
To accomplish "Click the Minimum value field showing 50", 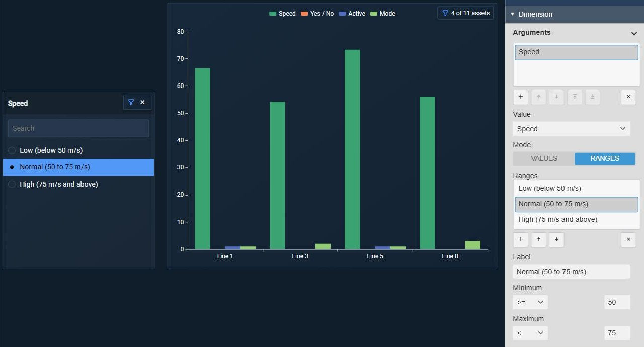I will click(x=617, y=302).
